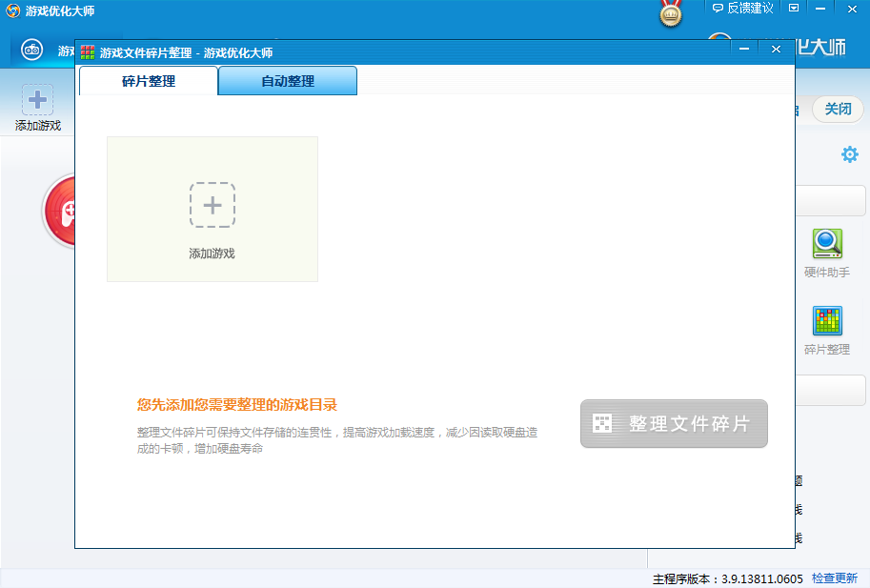Click the feedback speech bubble icon
Screen dimensions: 870x588
(718, 8)
